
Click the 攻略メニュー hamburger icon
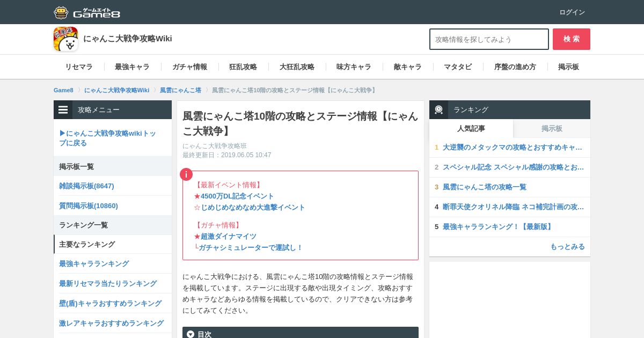(63, 109)
